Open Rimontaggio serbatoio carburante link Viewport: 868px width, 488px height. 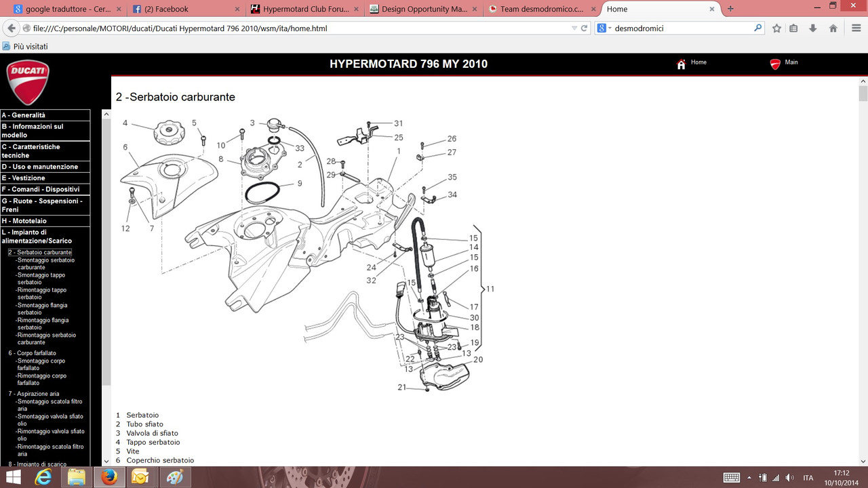tap(46, 338)
